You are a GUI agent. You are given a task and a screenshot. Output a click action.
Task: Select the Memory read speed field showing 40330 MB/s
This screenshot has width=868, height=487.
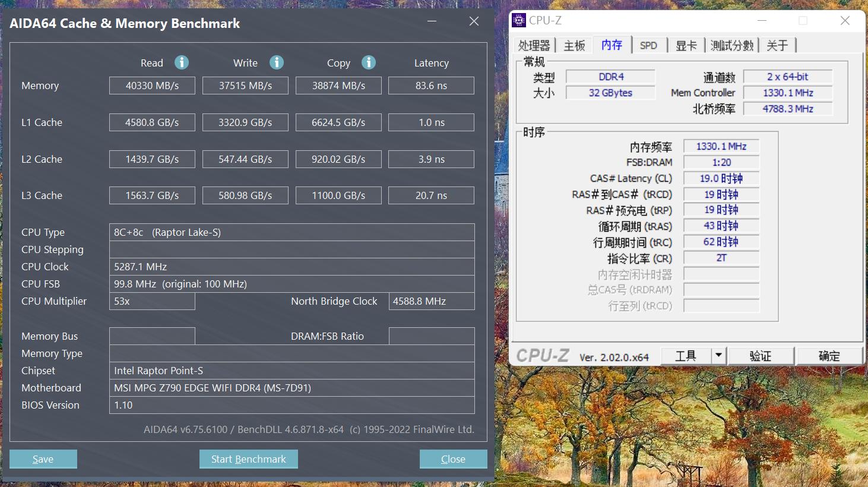coord(152,85)
